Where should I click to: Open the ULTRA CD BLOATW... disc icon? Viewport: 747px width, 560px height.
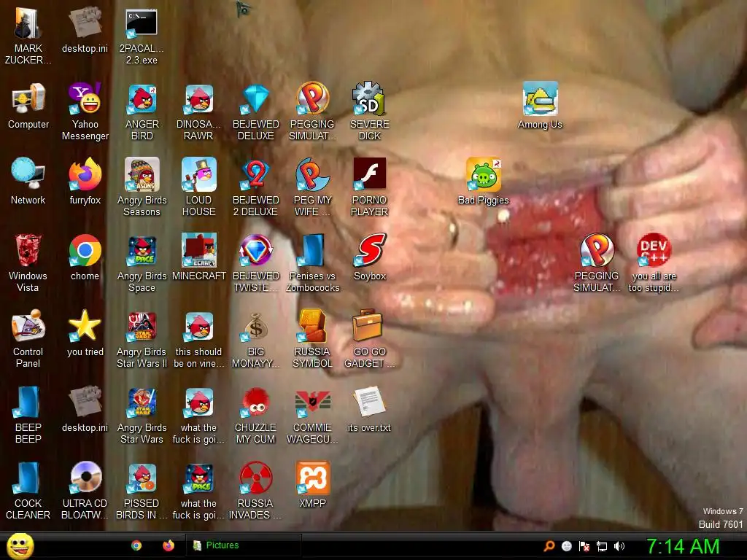coord(85,491)
